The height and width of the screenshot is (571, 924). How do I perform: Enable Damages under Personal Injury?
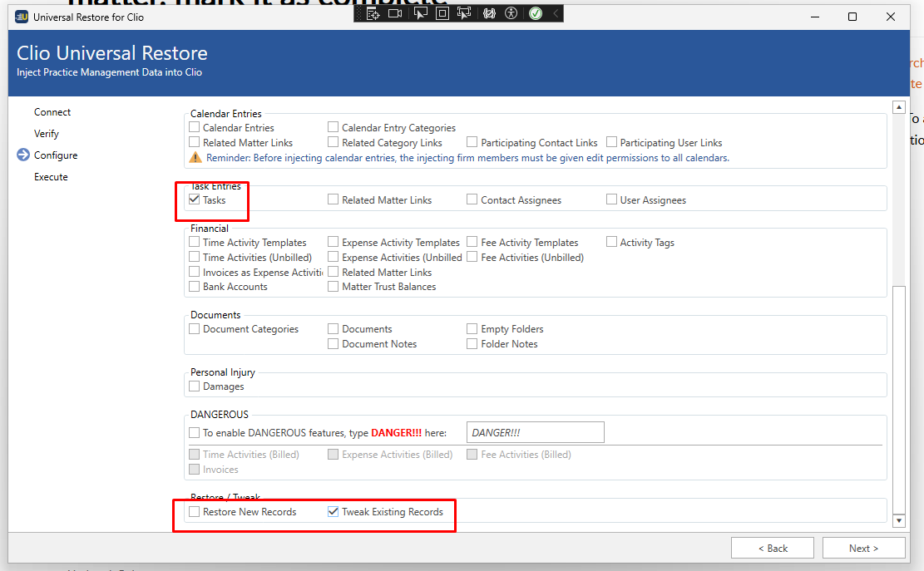point(194,386)
